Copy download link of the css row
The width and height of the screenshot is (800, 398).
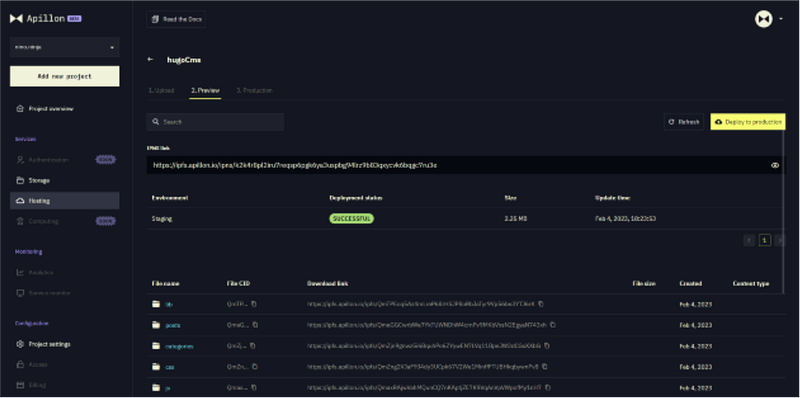click(544, 366)
